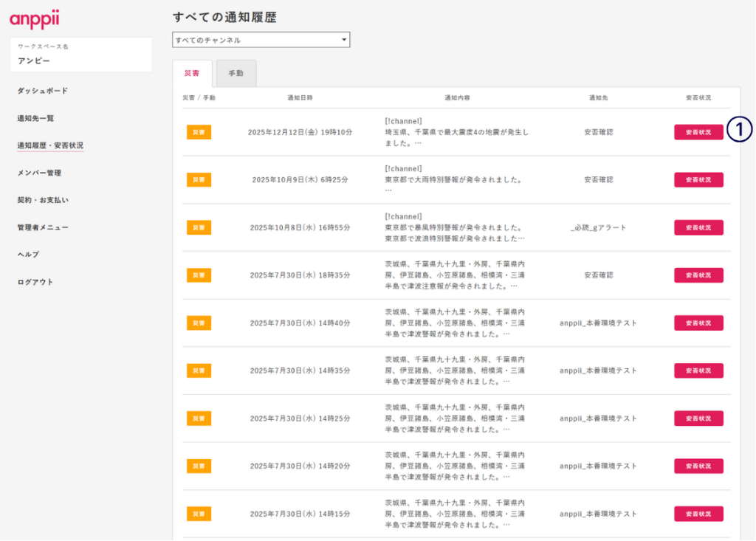Open 安否状況 for the December 12 earthquake
The image size is (756, 541).
pyautogui.click(x=698, y=132)
